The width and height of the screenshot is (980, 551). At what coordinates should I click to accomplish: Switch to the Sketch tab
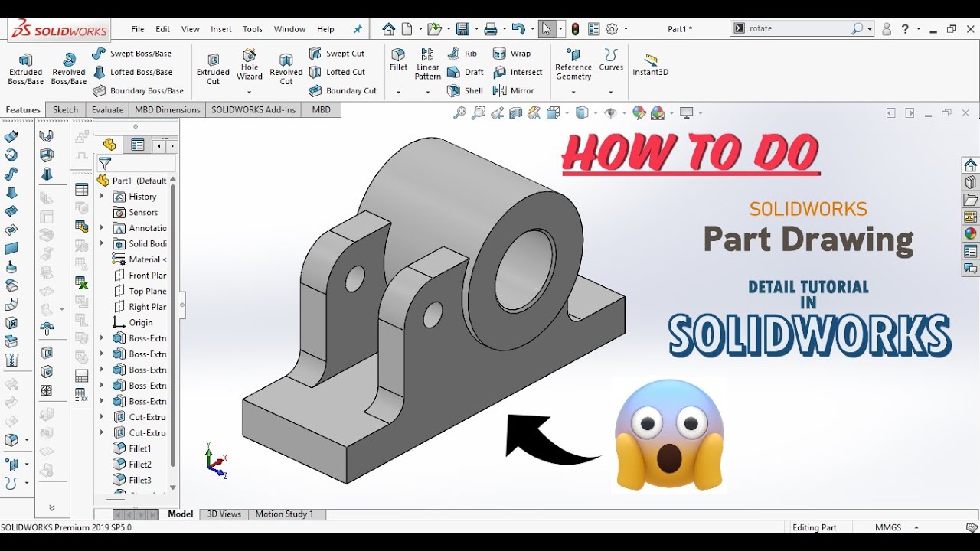tap(66, 109)
